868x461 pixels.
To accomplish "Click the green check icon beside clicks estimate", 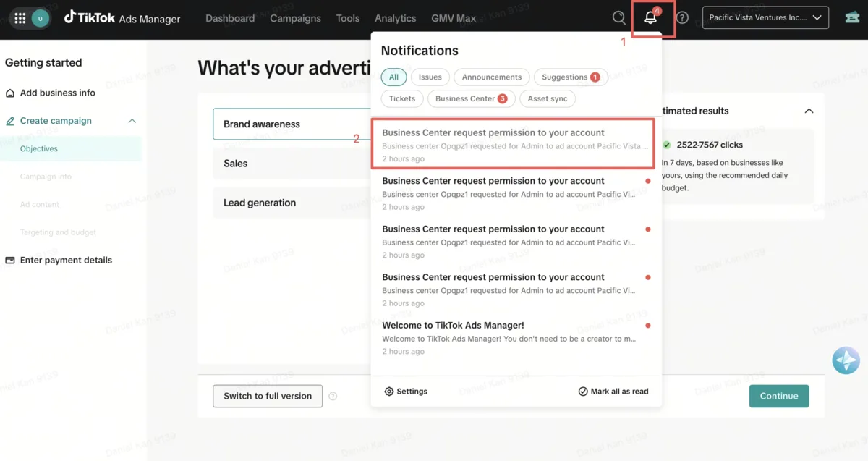I will point(666,145).
